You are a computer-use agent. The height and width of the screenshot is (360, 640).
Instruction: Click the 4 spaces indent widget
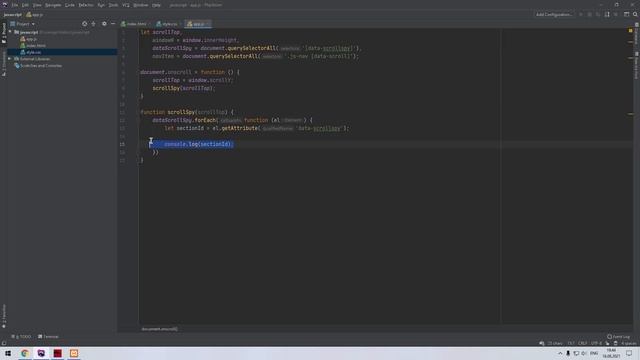628,343
